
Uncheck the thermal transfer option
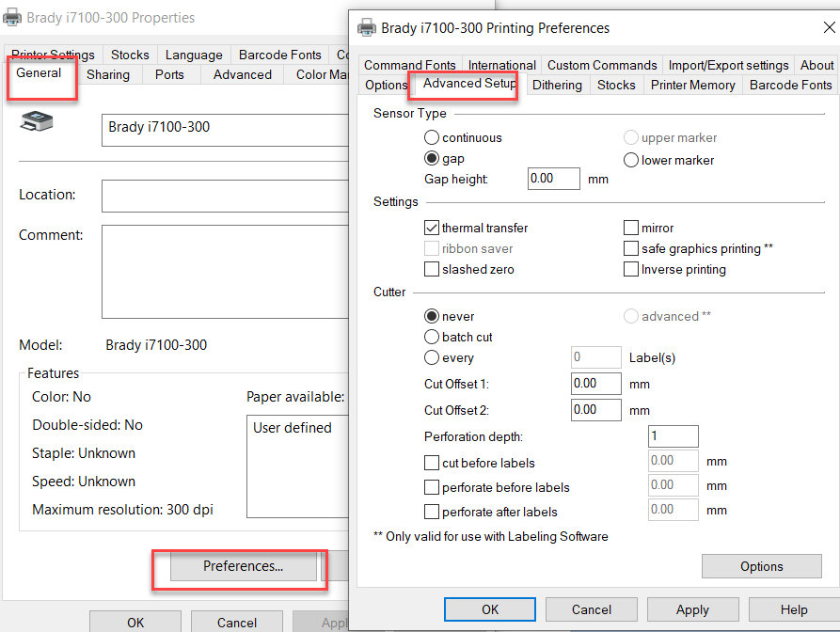coord(432,228)
